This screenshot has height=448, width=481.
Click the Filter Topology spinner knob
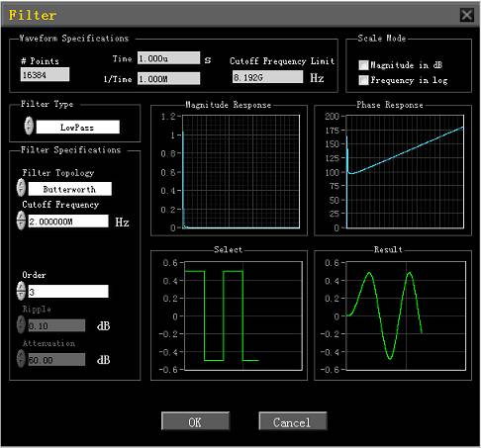point(21,187)
